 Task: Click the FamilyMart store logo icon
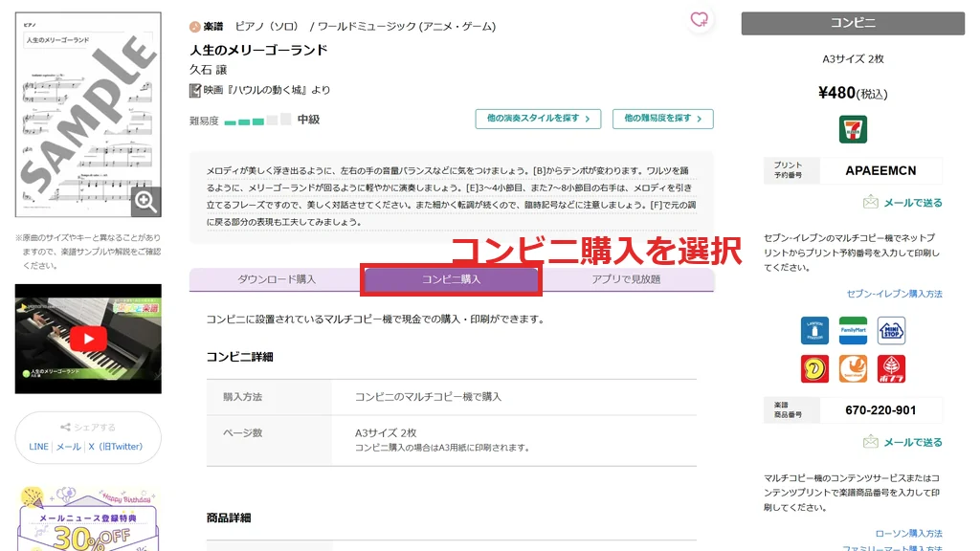[x=853, y=330]
